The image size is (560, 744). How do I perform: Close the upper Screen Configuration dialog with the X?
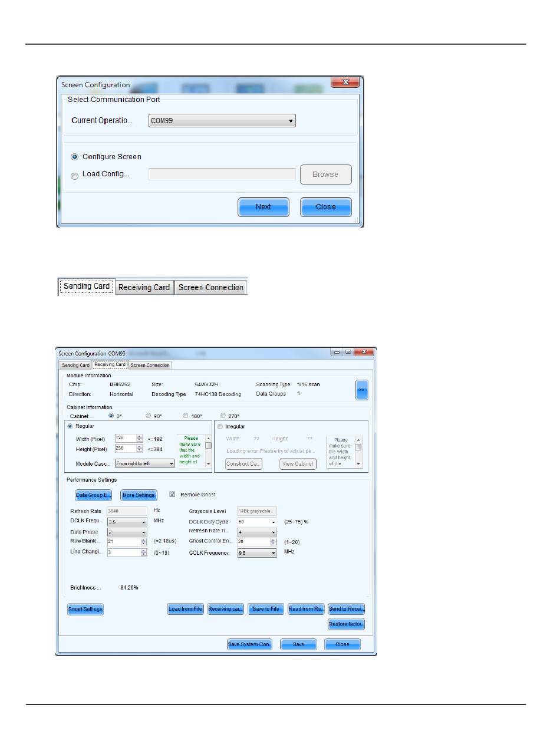345,82
